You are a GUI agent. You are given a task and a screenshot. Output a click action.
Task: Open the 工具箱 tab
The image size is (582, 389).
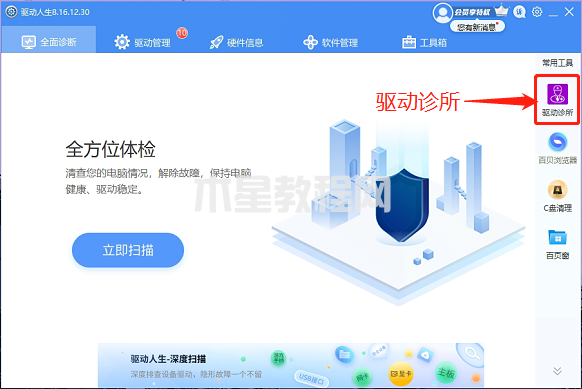[424, 42]
